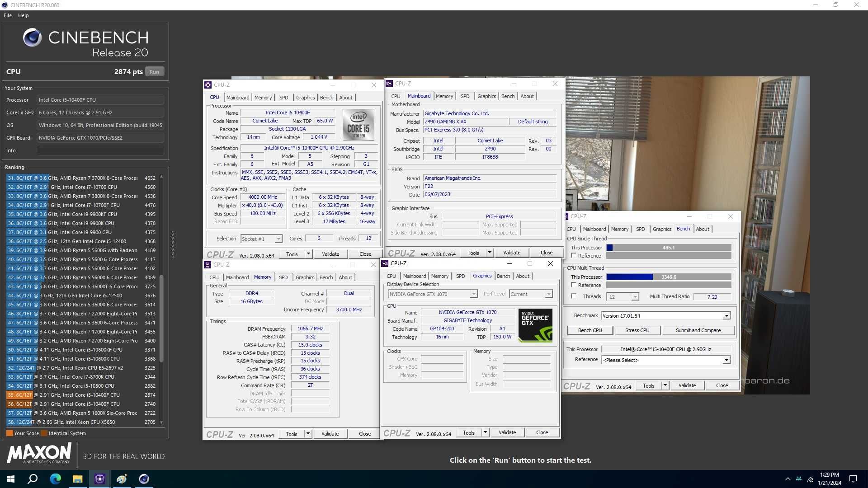868x488 pixels.
Task: Open the Windows Start menu
Action: (11, 479)
